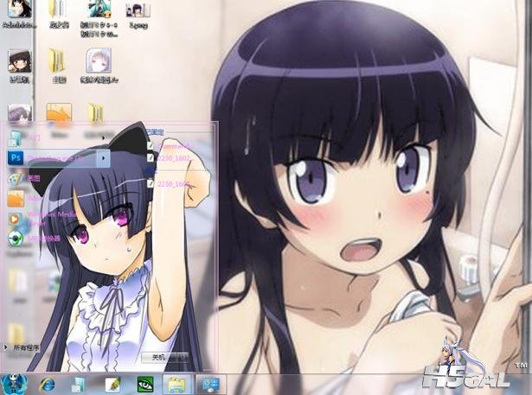Open the top-row desktop folder icon

tap(58, 14)
